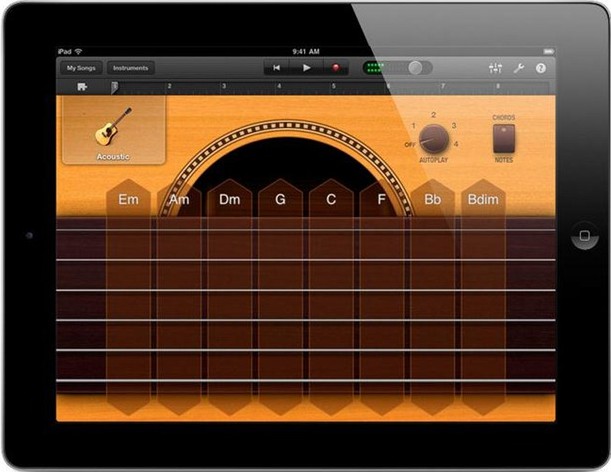
Task: Click the iPad home button
Action: 585,235
